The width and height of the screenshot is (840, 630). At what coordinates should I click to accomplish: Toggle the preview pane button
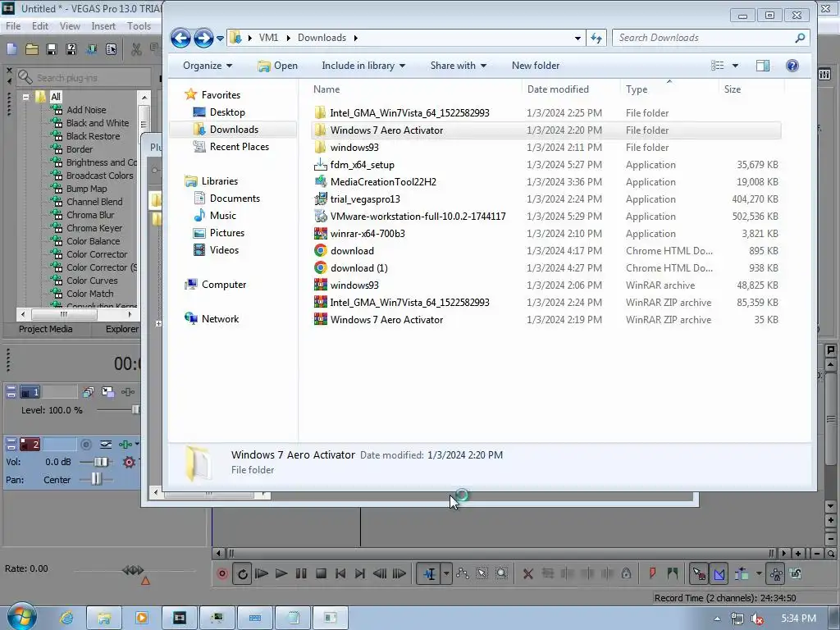[762, 66]
